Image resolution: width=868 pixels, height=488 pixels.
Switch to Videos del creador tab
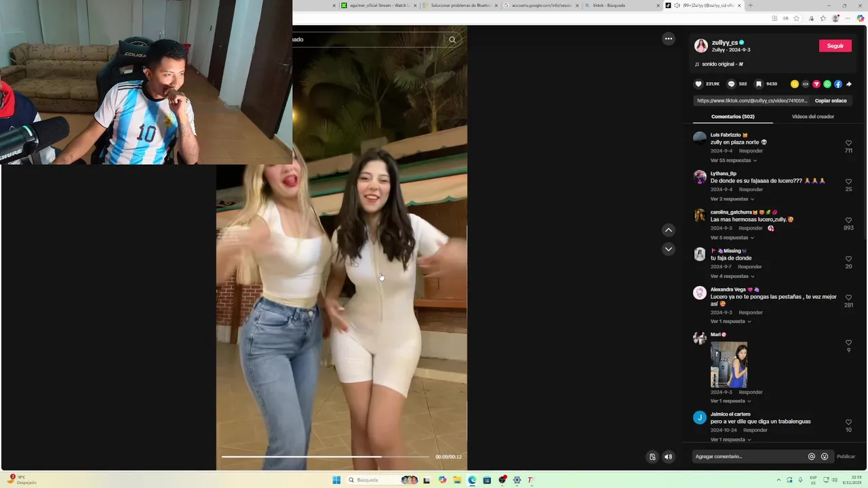pyautogui.click(x=813, y=117)
